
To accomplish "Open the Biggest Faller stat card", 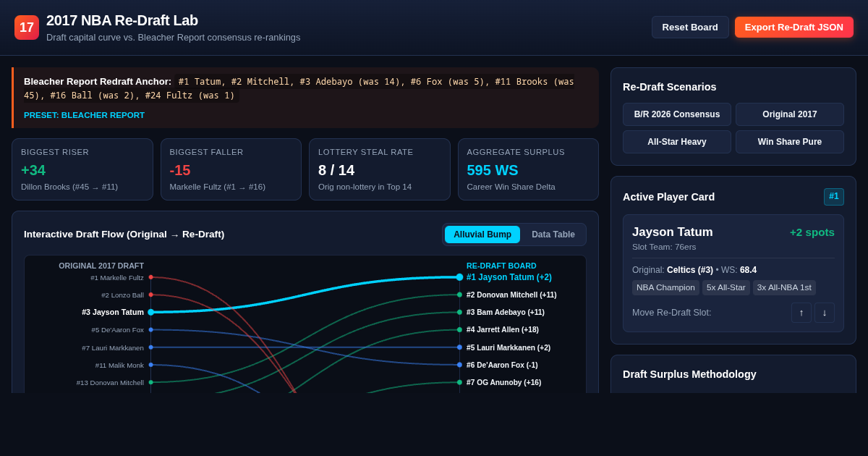I will click(x=231, y=169).
